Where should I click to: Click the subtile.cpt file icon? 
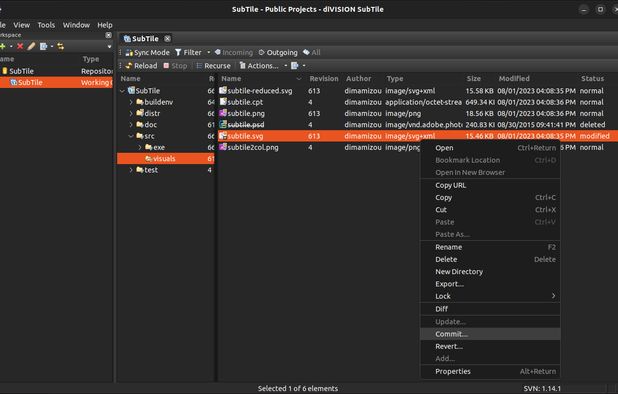click(223, 102)
